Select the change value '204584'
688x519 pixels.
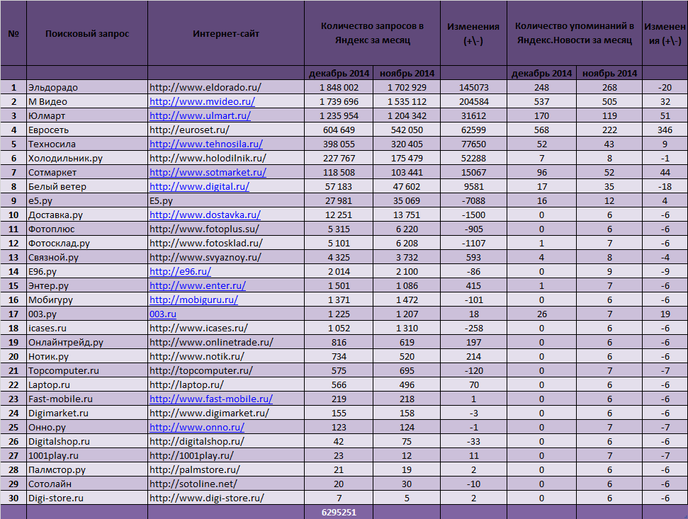[474, 102]
